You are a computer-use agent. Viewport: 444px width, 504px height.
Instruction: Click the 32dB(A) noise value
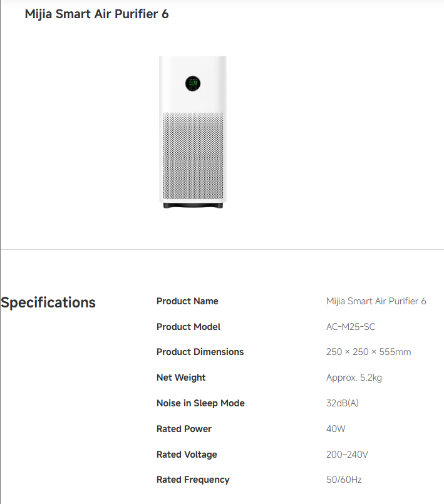(x=343, y=403)
